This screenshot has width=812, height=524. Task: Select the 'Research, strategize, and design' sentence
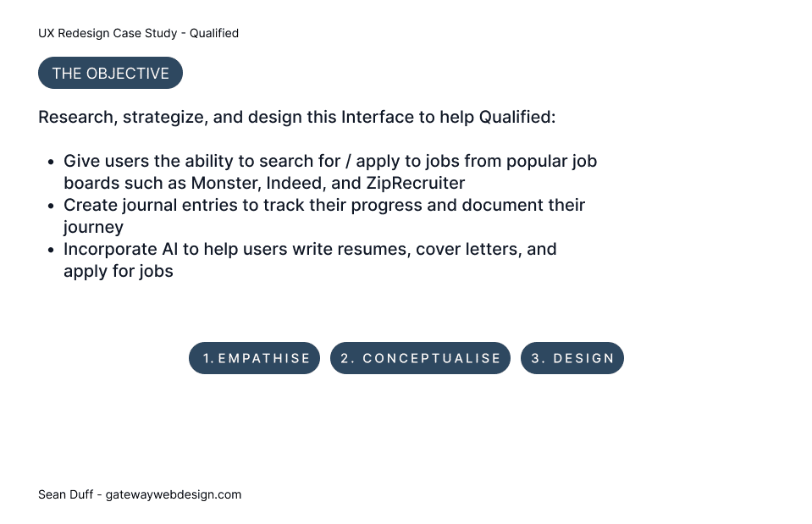[x=296, y=117]
